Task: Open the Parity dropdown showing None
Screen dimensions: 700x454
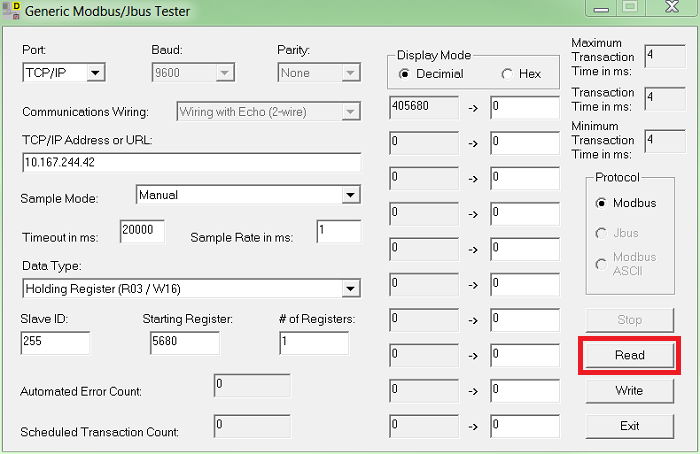Action: 319,72
